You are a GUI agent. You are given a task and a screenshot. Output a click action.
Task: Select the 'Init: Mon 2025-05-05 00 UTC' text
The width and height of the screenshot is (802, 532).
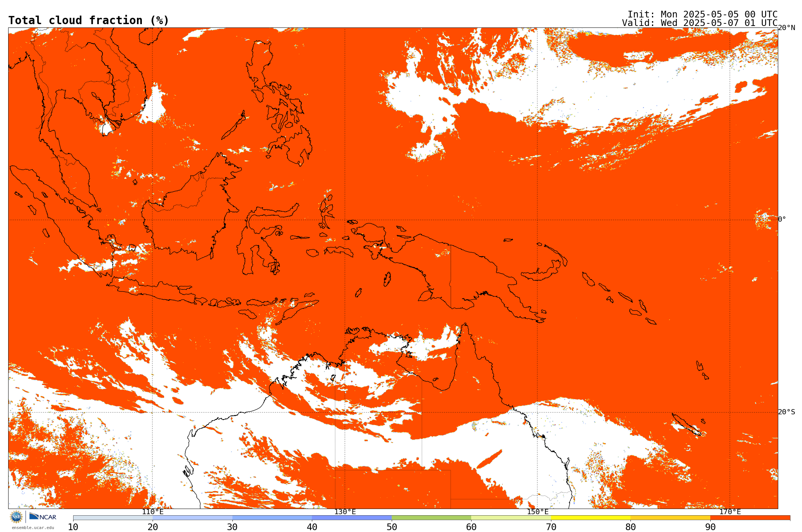(x=702, y=14)
